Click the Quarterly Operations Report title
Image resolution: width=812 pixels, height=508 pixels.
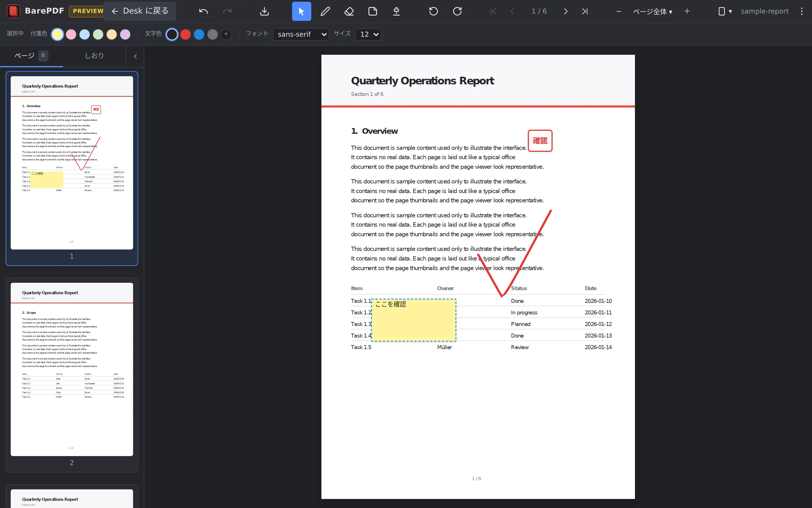[x=422, y=81]
